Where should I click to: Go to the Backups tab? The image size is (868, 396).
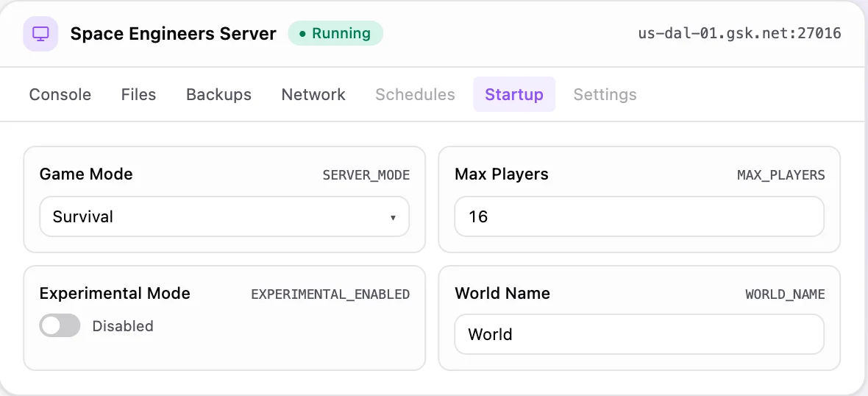click(218, 95)
